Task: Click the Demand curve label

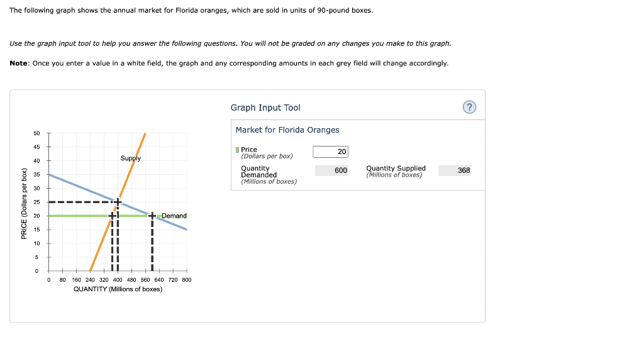Action: pos(174,216)
